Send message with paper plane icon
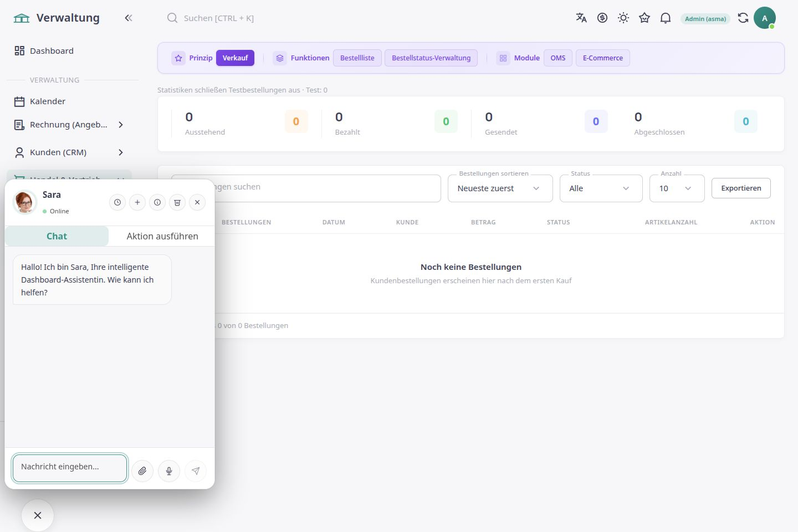Screen dimensions: 798x532 tap(196, 471)
